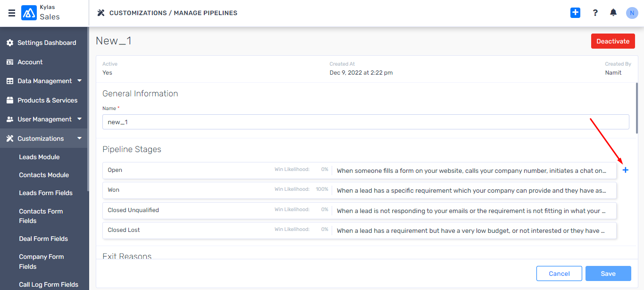The image size is (644, 290).
Task: Expand the Data Management menu arrow
Action: pyautogui.click(x=79, y=81)
